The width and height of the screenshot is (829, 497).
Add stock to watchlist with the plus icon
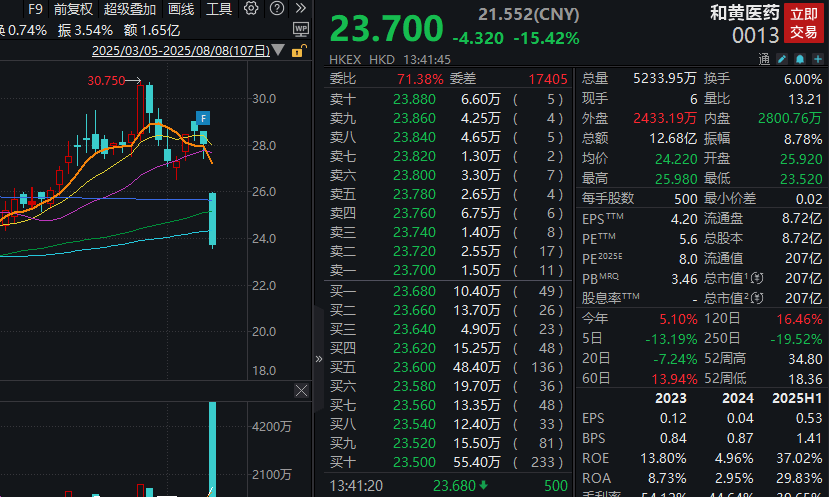[x=818, y=59]
